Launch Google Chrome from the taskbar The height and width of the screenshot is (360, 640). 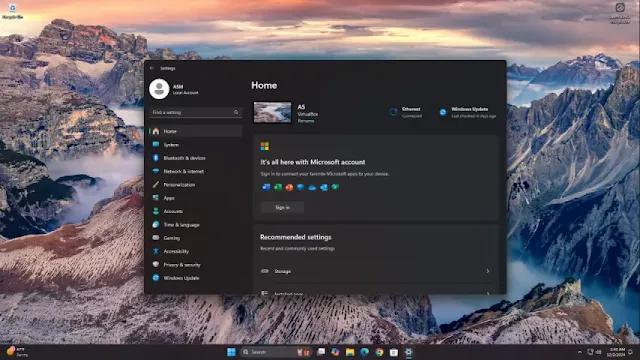coord(379,352)
